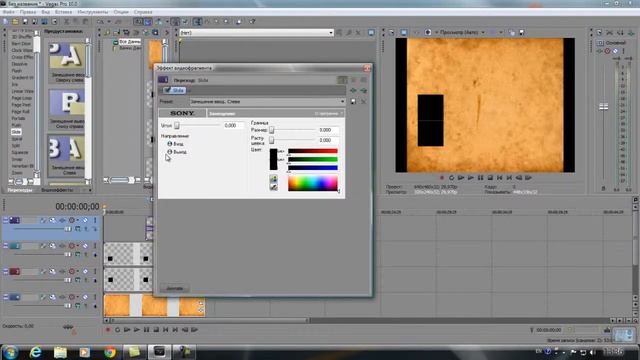This screenshot has width=640, height=360.
Task: Toggle loop playback in the preview window
Action: pyautogui.click(x=451, y=178)
